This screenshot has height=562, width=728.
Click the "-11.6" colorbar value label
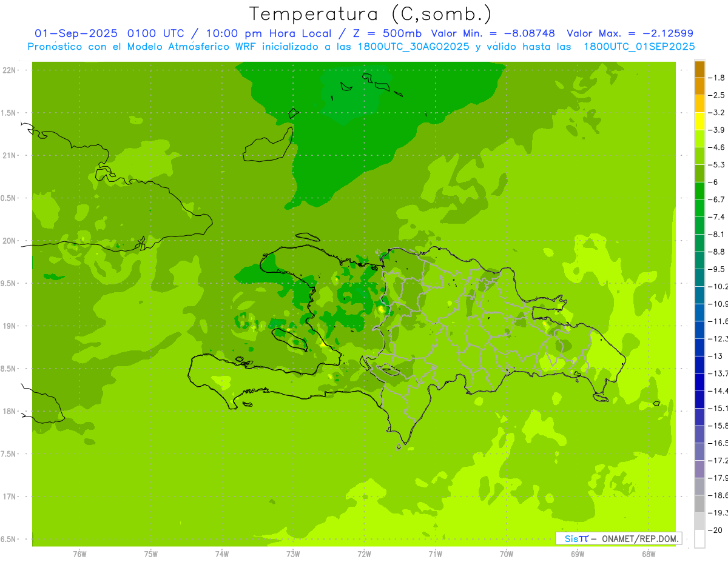pyautogui.click(x=720, y=321)
